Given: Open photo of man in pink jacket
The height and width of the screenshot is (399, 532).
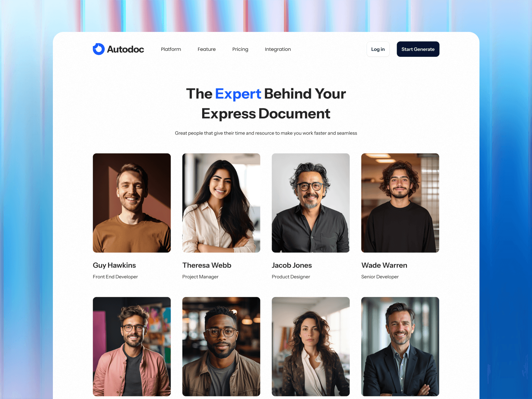Looking at the screenshot, I should click(x=132, y=346).
